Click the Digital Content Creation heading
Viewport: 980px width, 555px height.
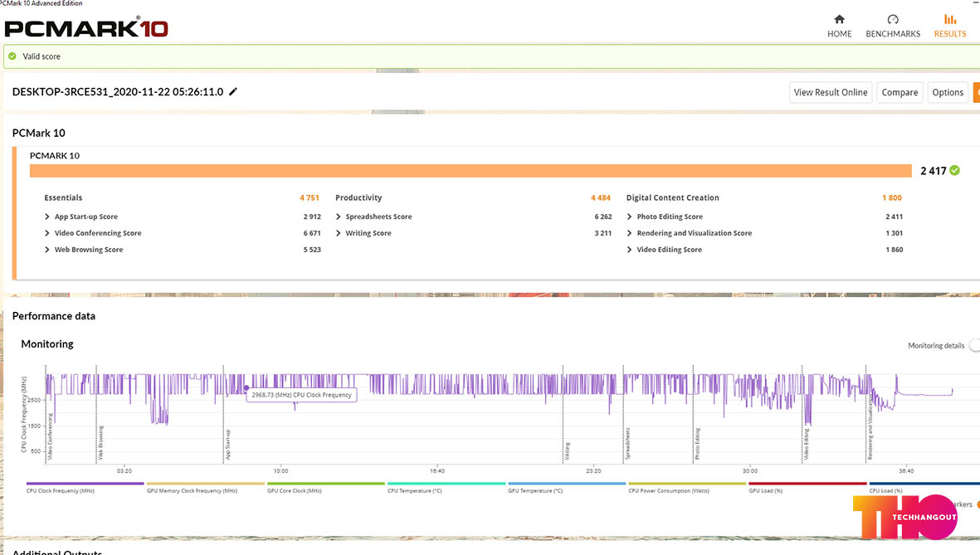tap(672, 197)
